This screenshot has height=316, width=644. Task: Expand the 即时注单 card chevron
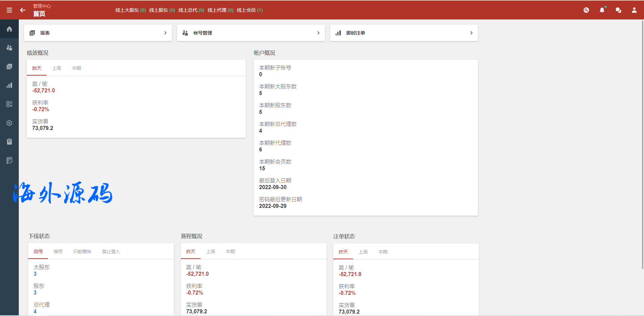(471, 33)
